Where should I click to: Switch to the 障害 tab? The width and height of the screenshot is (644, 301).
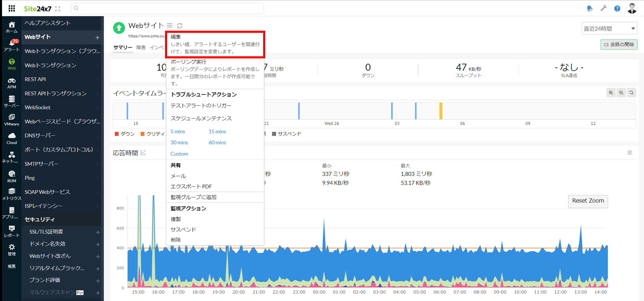(x=141, y=47)
